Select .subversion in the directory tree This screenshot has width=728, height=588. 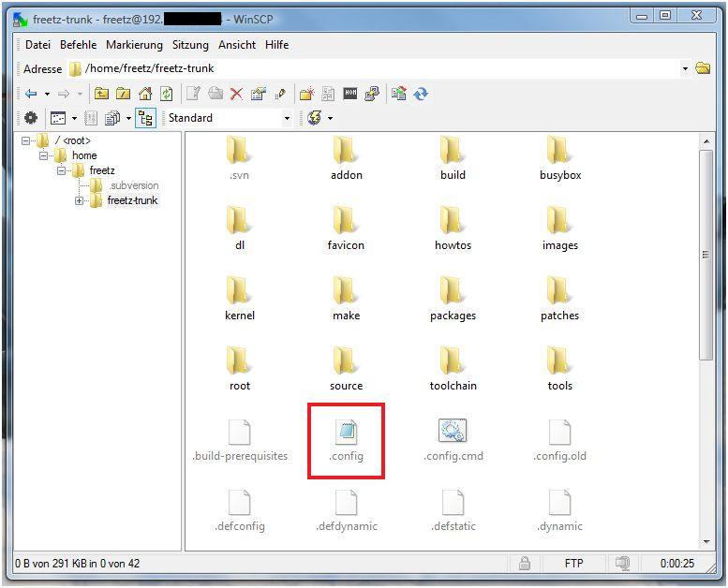tap(132, 185)
